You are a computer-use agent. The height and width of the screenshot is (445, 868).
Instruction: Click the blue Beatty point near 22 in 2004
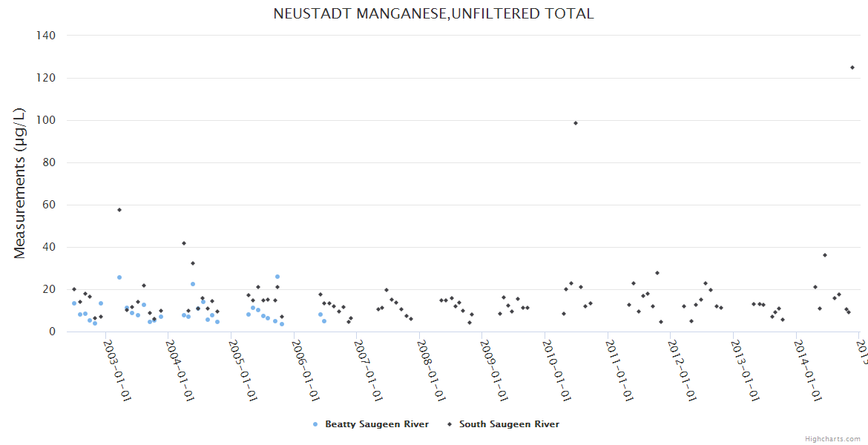pyautogui.click(x=193, y=284)
